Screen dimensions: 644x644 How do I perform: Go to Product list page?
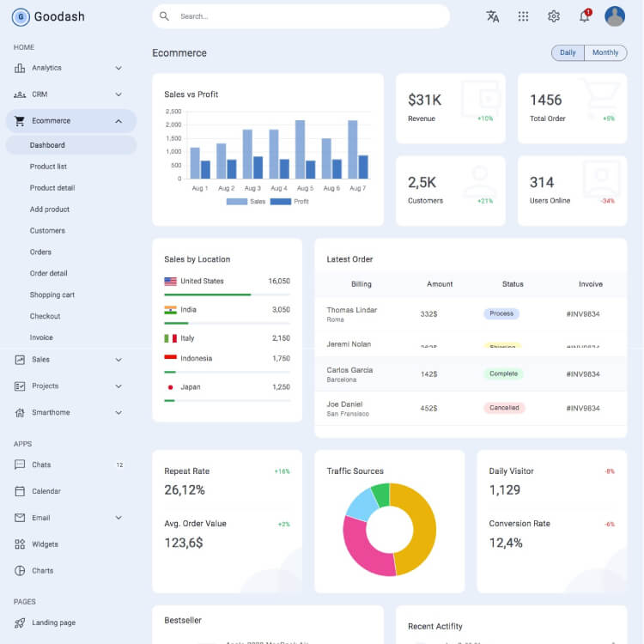point(48,167)
